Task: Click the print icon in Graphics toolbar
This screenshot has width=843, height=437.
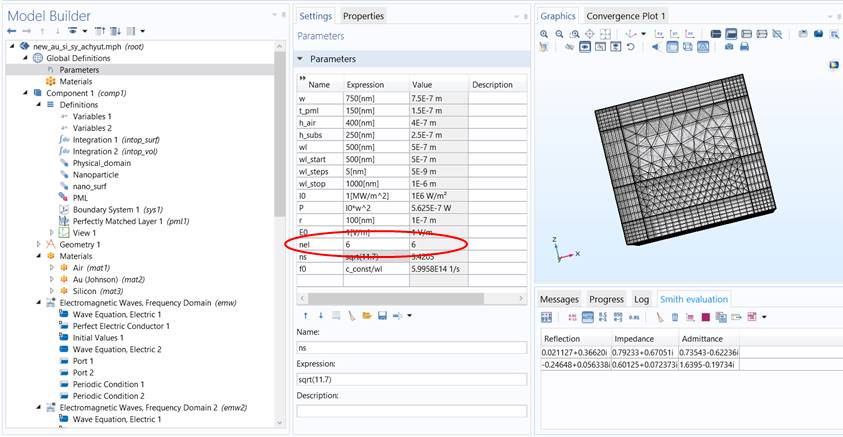Action: (745, 47)
